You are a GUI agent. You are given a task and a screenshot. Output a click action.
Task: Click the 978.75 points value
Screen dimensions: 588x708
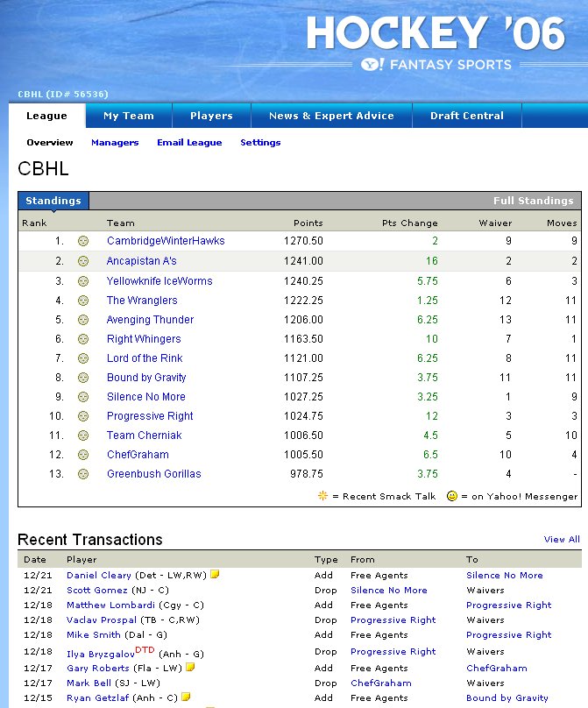point(307,474)
